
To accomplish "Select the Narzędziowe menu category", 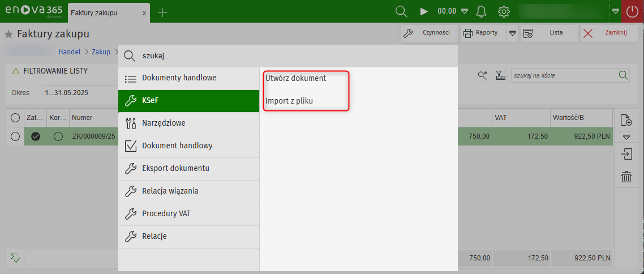I will [164, 123].
